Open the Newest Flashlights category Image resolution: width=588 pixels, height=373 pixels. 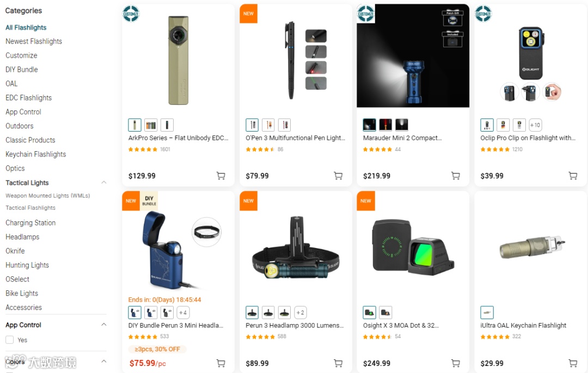click(34, 41)
